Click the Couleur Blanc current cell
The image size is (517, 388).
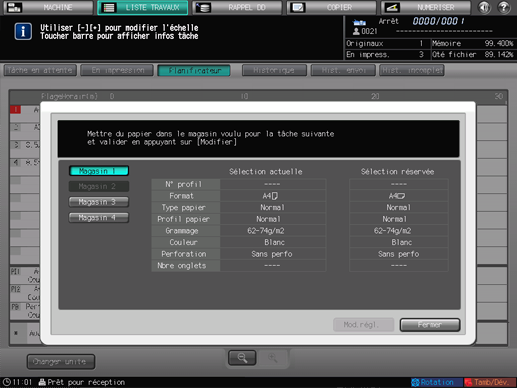pyautogui.click(x=273, y=242)
